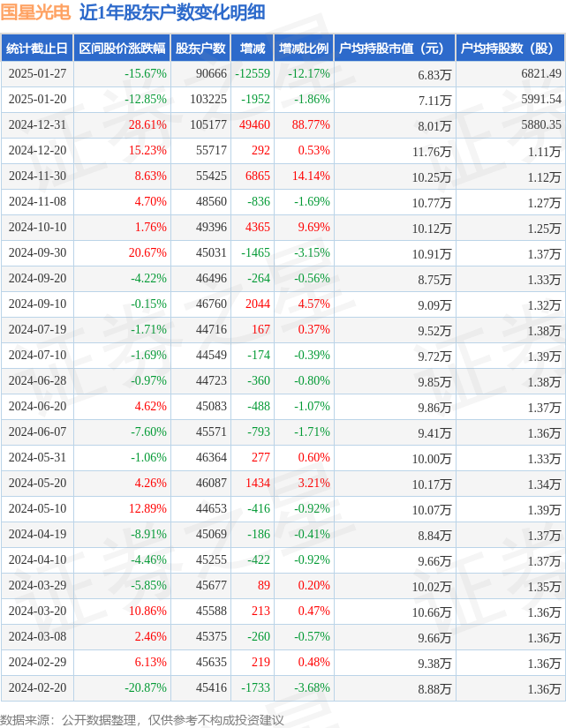Select the 统计截止日 column header
566x728 pixels.
(x=37, y=49)
